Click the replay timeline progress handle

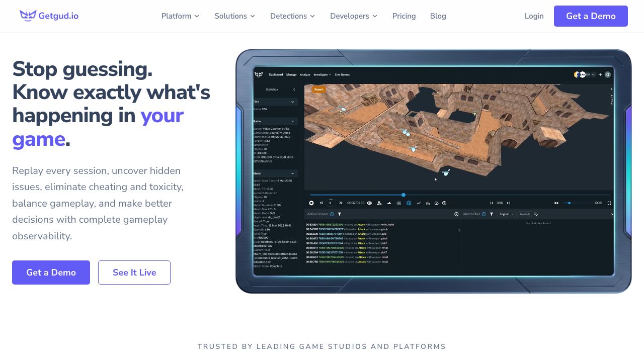pos(404,195)
